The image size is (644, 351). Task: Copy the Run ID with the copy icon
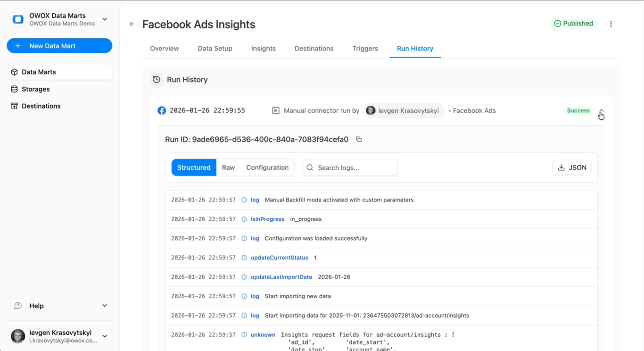359,139
